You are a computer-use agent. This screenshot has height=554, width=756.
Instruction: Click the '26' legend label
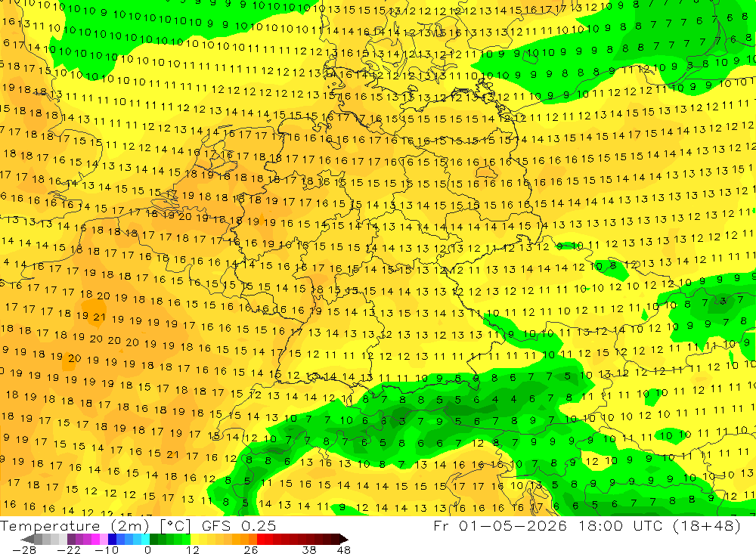click(x=251, y=550)
